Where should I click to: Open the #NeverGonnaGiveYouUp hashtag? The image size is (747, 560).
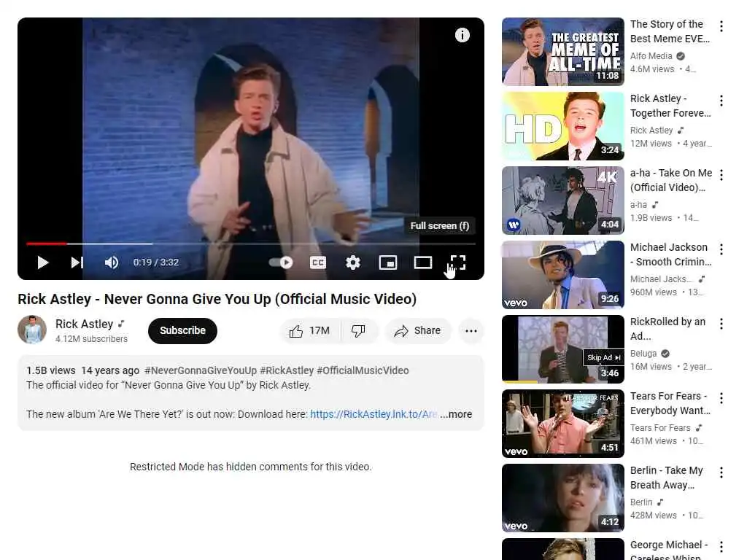(201, 370)
